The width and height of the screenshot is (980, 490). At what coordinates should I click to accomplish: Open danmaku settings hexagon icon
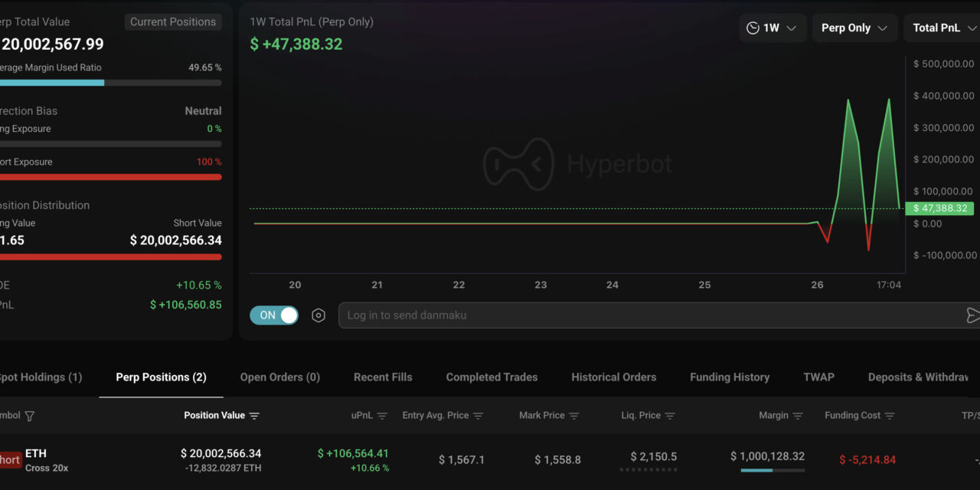318,315
